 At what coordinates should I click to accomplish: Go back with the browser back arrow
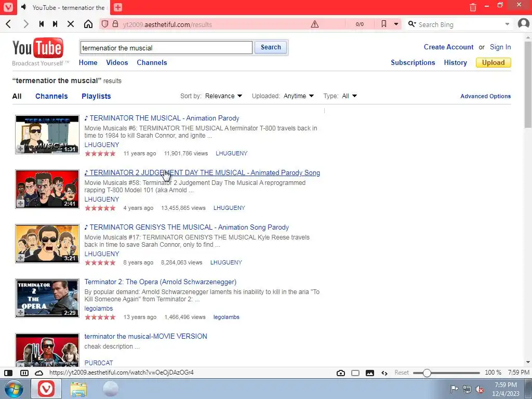pos(9,24)
